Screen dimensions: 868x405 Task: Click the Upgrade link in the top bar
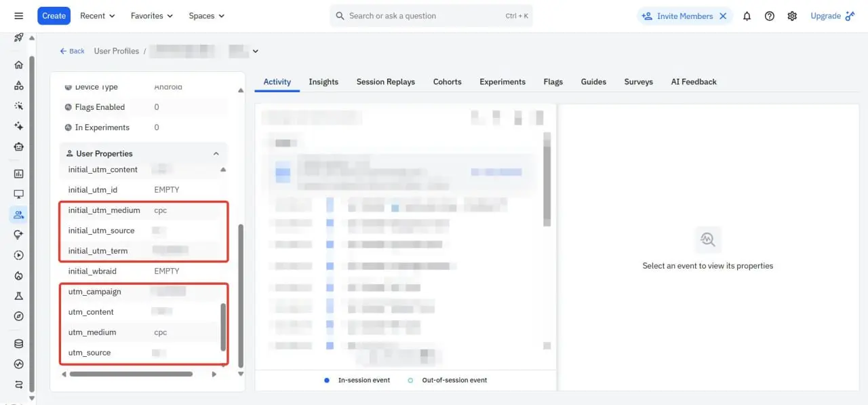click(x=827, y=15)
